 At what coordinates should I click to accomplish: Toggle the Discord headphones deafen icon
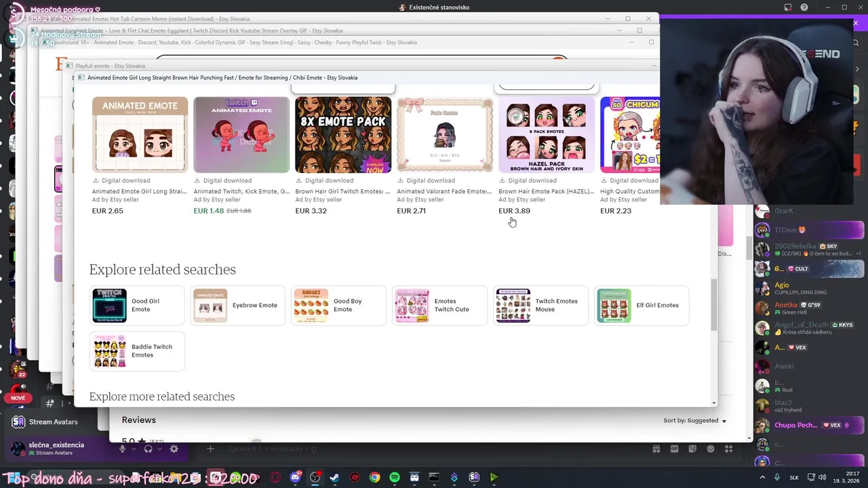coord(149,449)
